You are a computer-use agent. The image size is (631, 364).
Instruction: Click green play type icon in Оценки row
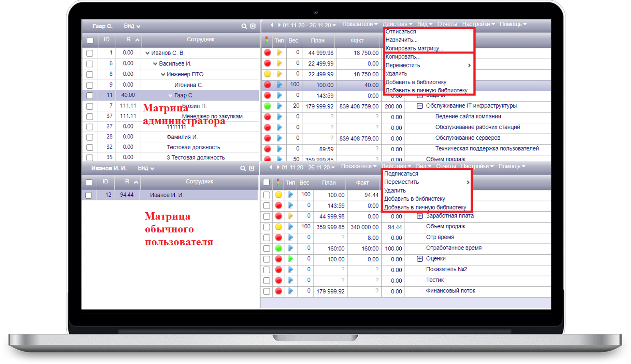coord(291,259)
